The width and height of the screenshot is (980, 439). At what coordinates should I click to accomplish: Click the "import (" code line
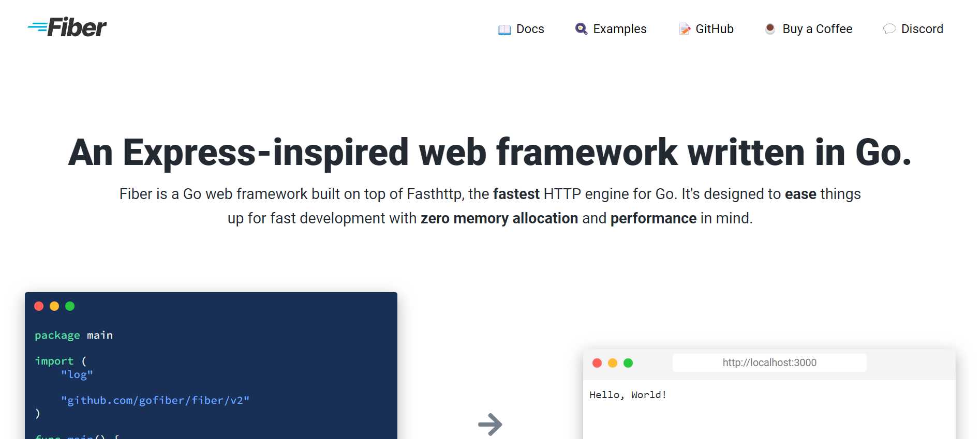pyautogui.click(x=61, y=361)
